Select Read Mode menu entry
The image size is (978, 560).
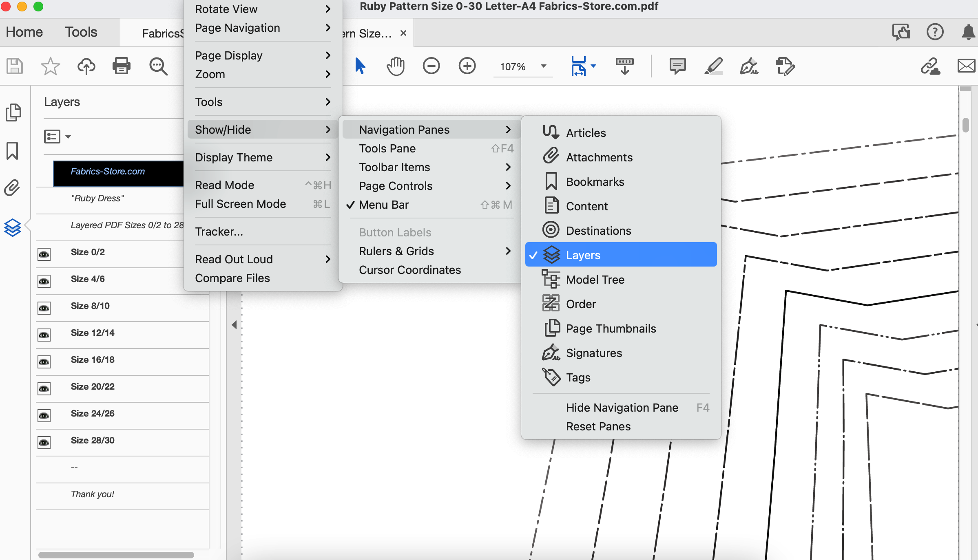point(224,185)
